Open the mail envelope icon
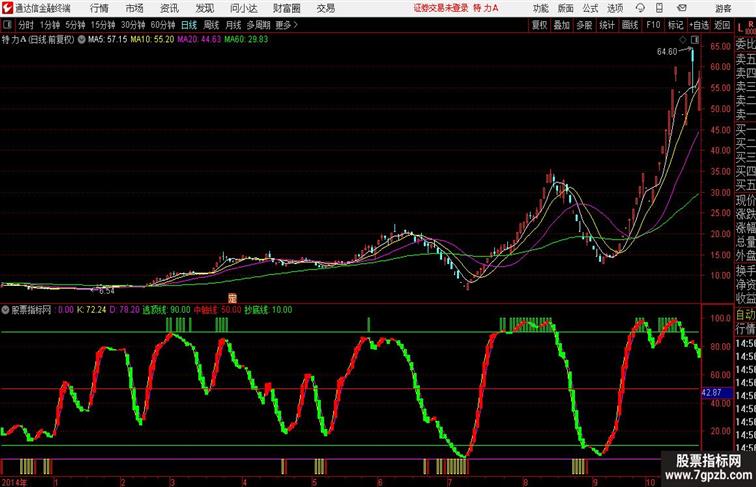Viewport: 756px width, 487px height. pyautogui.click(x=682, y=8)
